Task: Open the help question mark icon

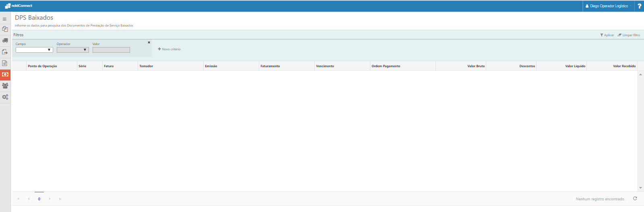Action: [x=639, y=6]
